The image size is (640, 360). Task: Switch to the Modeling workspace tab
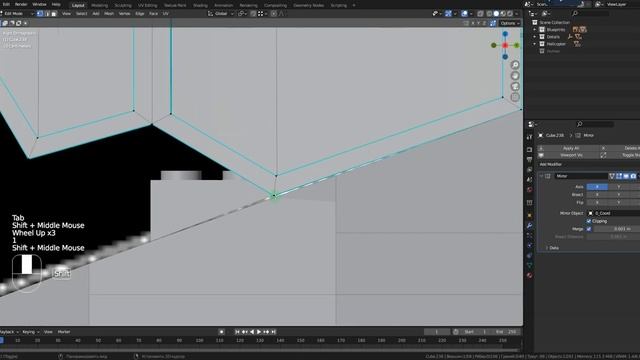coord(99,6)
